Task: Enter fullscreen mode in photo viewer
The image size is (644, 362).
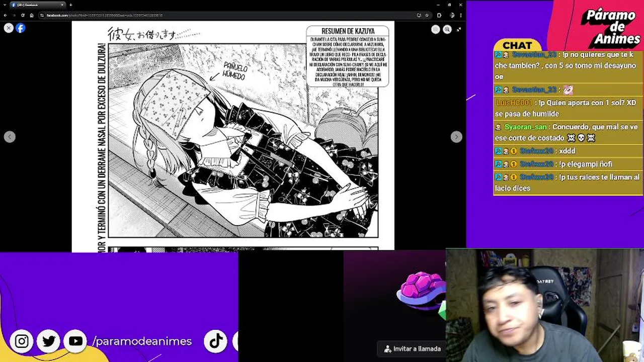Action: [x=459, y=30]
